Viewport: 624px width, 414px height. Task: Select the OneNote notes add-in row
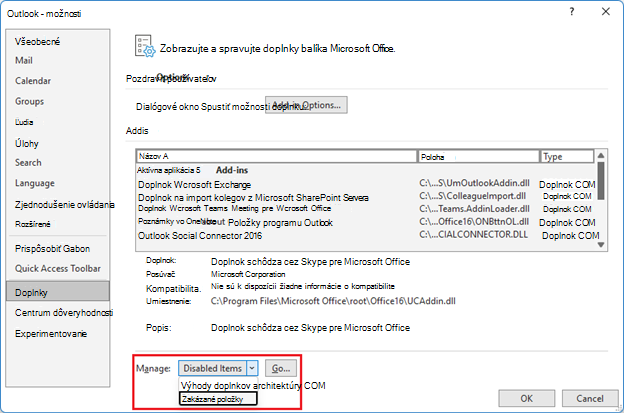coord(366,222)
